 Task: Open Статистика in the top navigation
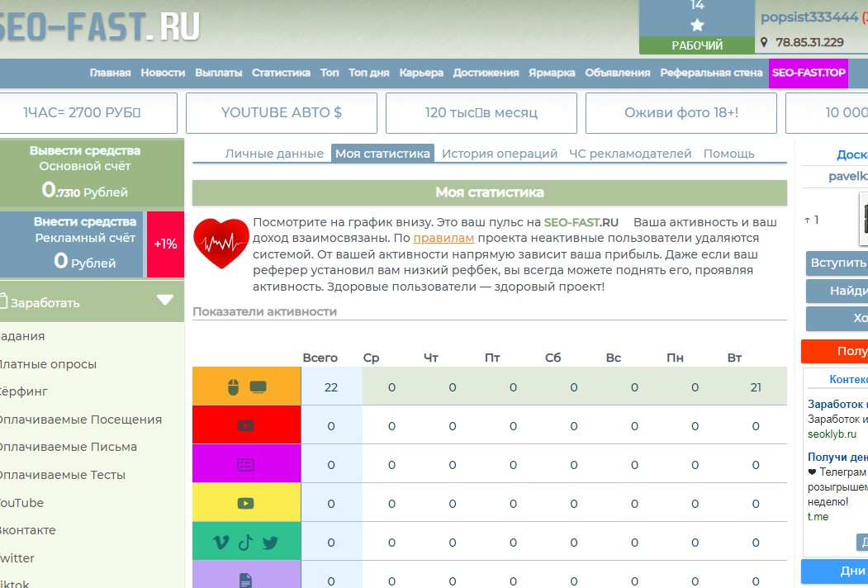pos(281,73)
